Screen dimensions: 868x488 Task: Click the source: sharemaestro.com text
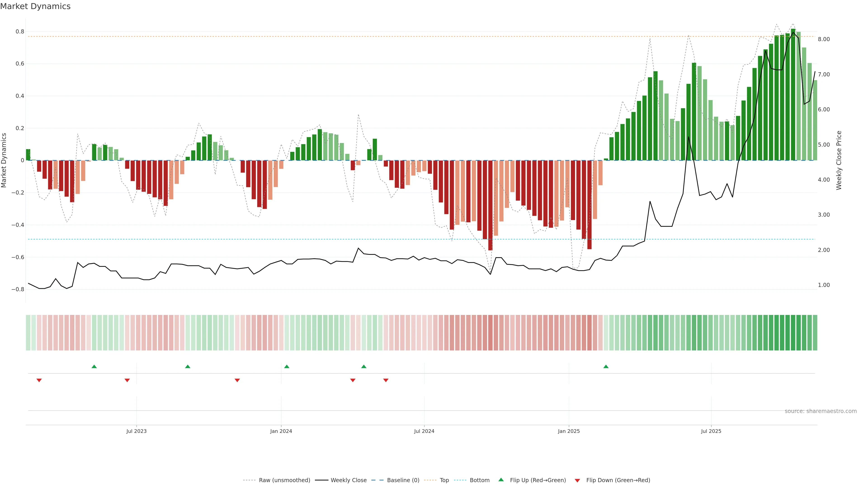pyautogui.click(x=821, y=411)
